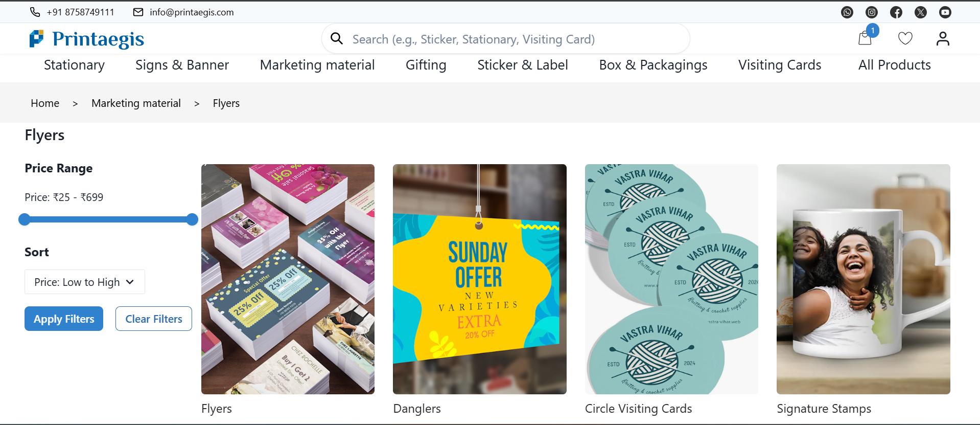Open the X (Twitter) social icon
980x425 pixels.
(x=920, y=12)
